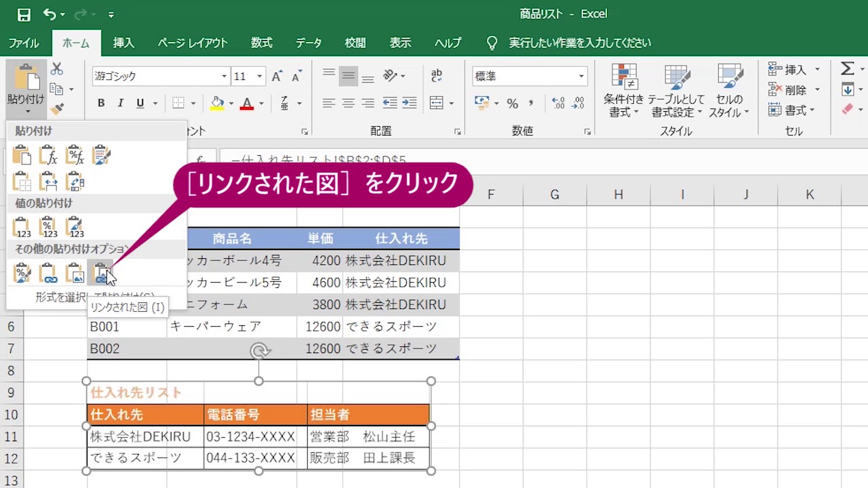868x488 pixels.
Task: Click the Copy icon
Action: click(57, 89)
